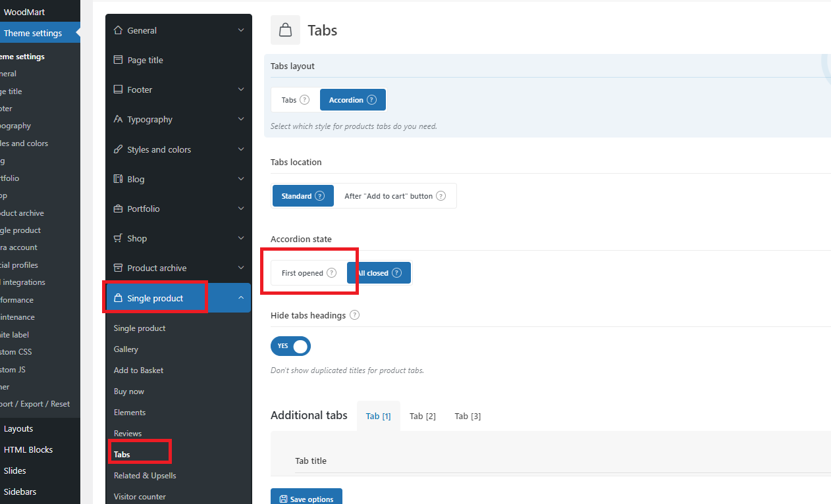The width and height of the screenshot is (831, 504).
Task: Expand the Blog section chevron
Action: [241, 179]
